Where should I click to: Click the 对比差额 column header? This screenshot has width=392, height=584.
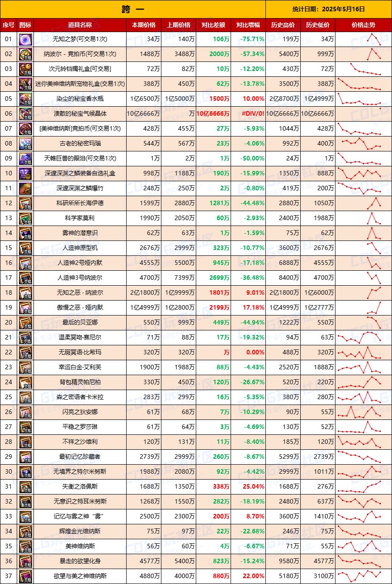pos(213,25)
